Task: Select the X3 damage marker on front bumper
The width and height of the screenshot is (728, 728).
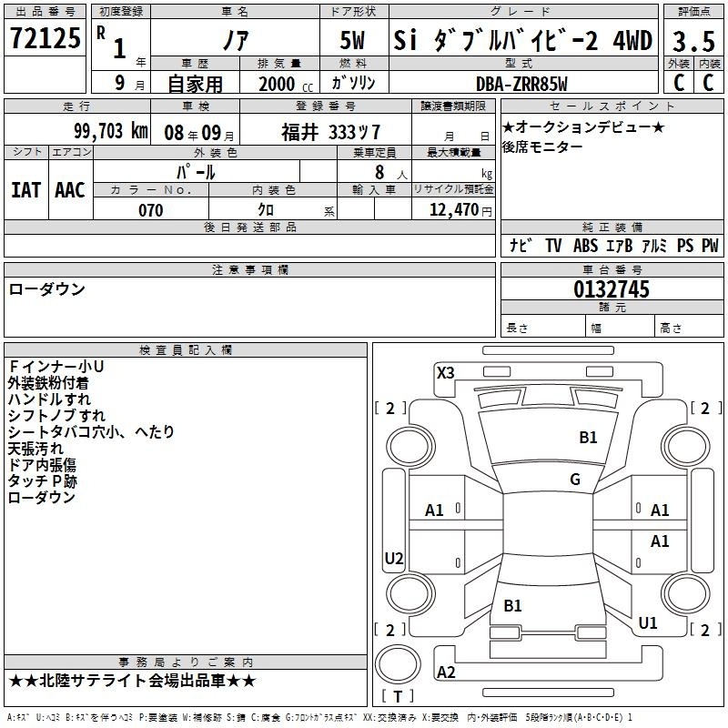Action: [x=445, y=373]
